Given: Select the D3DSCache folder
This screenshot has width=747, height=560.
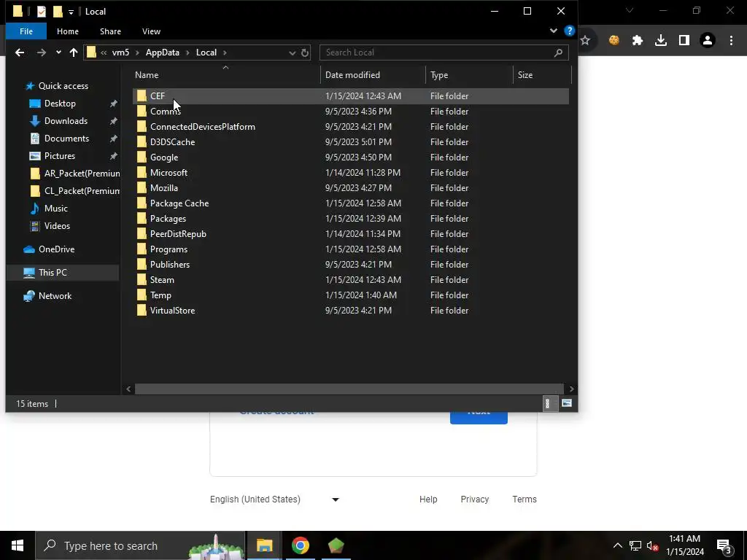Looking at the screenshot, I should (351, 142).
